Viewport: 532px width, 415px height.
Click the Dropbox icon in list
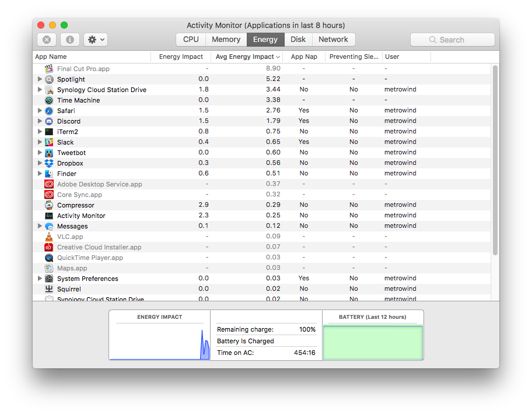49,163
